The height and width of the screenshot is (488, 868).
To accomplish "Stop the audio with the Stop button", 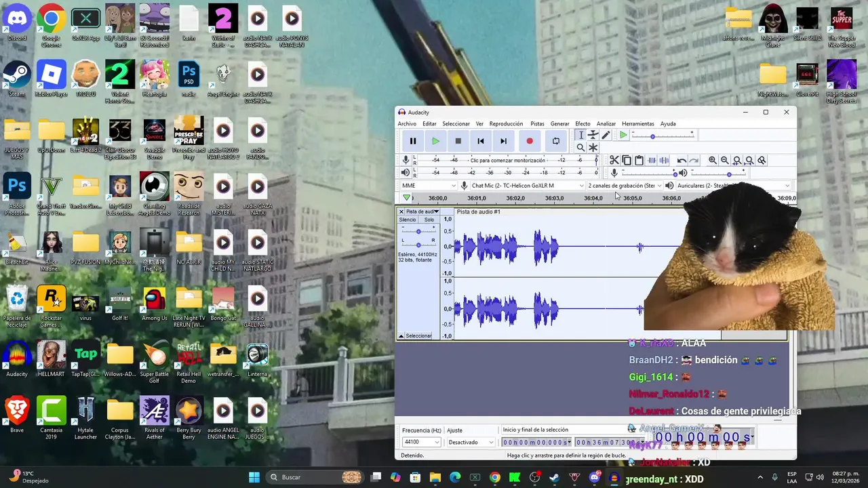I will point(458,141).
